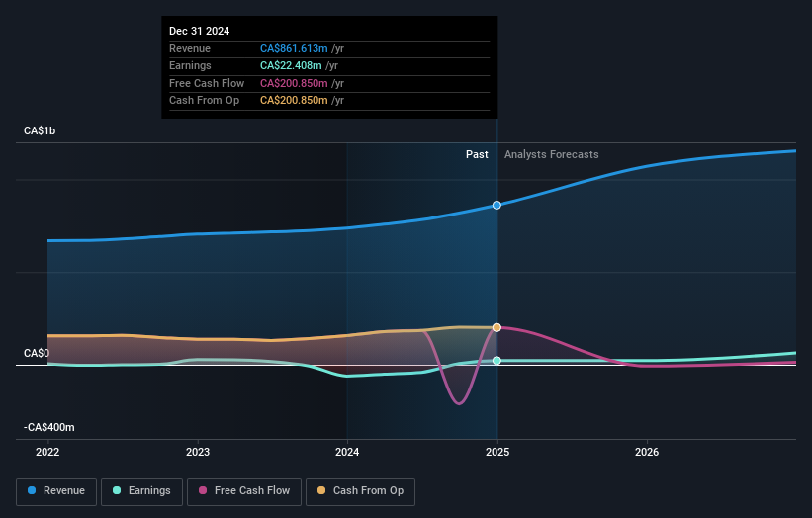812x518 pixels.
Task: Click the -CA$400m y-axis label
Action: pos(49,427)
